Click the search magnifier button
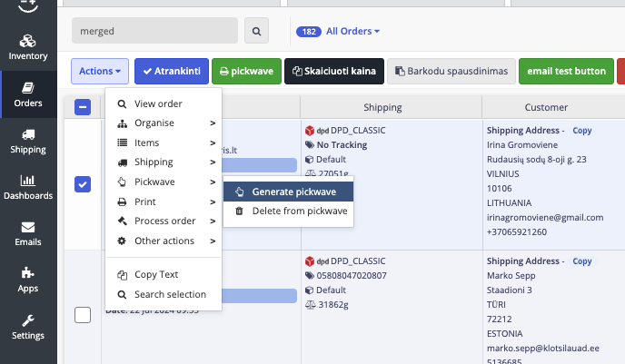Image resolution: width=625 pixels, height=364 pixels. (256, 32)
